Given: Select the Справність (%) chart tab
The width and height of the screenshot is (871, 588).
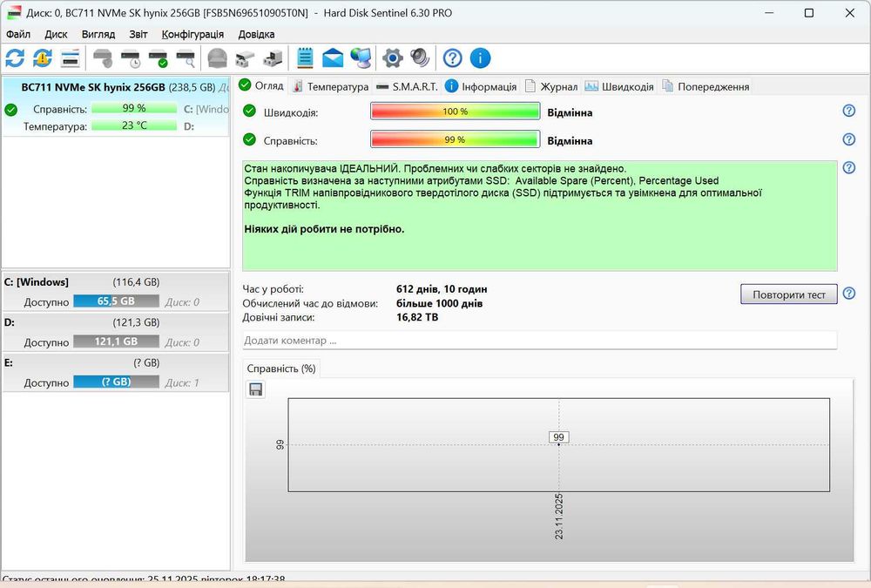Looking at the screenshot, I should pyautogui.click(x=281, y=368).
